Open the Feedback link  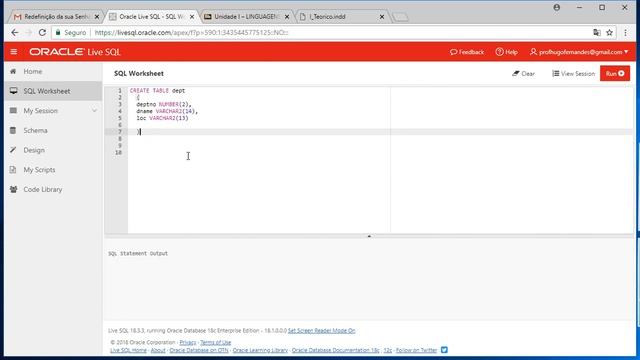pyautogui.click(x=467, y=52)
